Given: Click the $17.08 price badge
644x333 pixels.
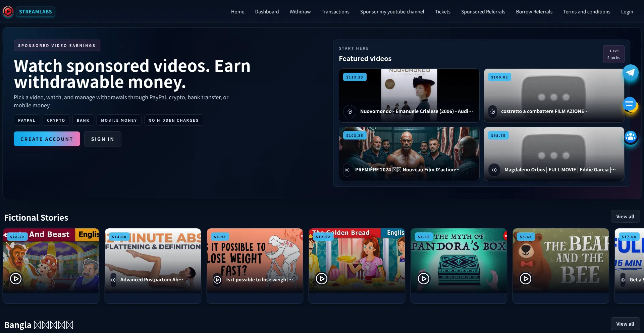Looking at the screenshot, I should (x=629, y=237).
